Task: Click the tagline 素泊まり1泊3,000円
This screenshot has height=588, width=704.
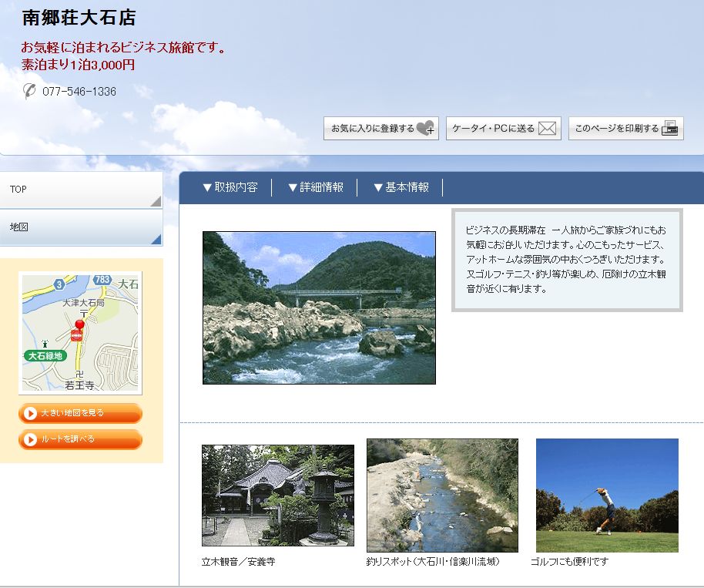Action: (78, 65)
